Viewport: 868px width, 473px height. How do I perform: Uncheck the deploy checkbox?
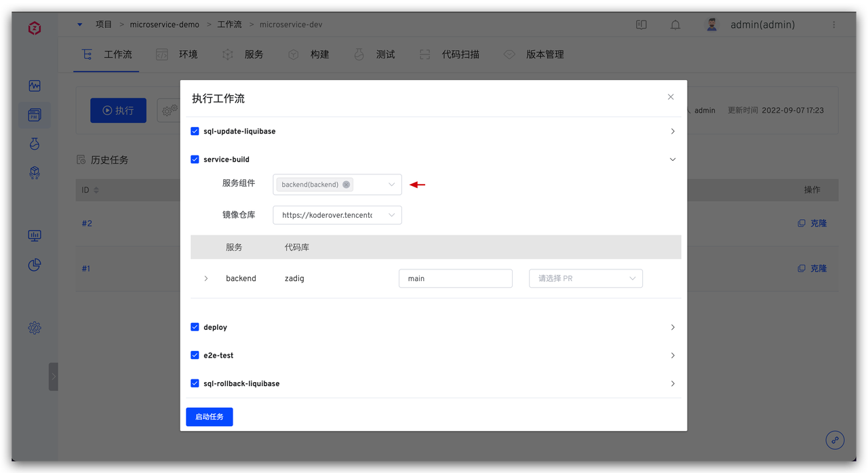pyautogui.click(x=195, y=327)
